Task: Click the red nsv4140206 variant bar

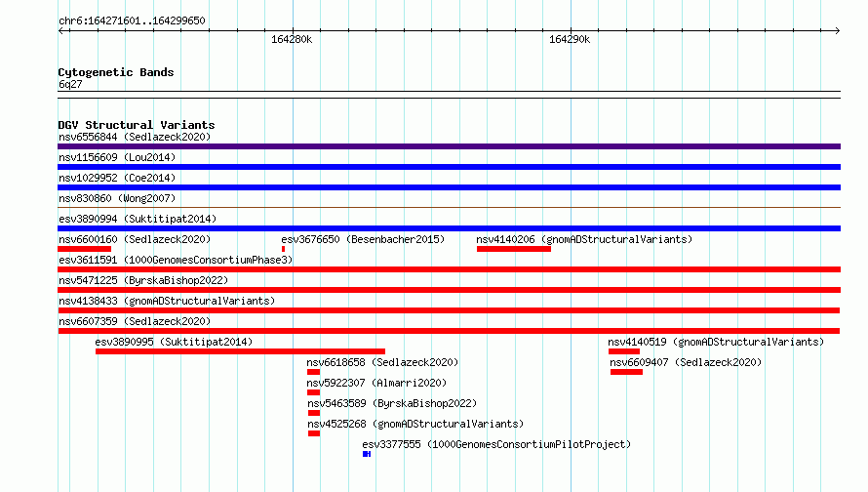Action: [x=514, y=249]
